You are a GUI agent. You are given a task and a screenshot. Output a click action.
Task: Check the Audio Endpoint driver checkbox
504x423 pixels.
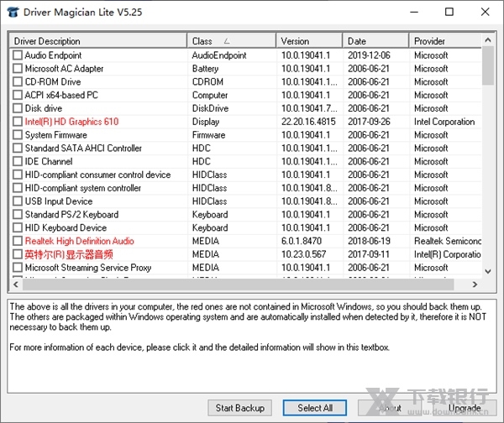tap(18, 55)
